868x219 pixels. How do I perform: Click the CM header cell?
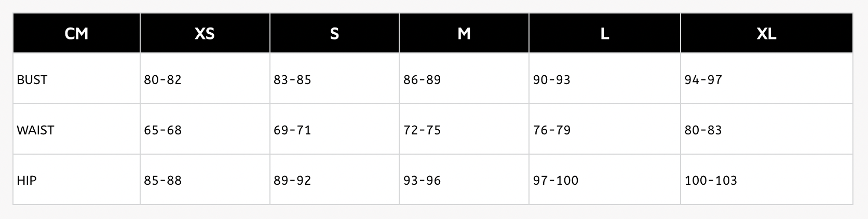coord(76,34)
